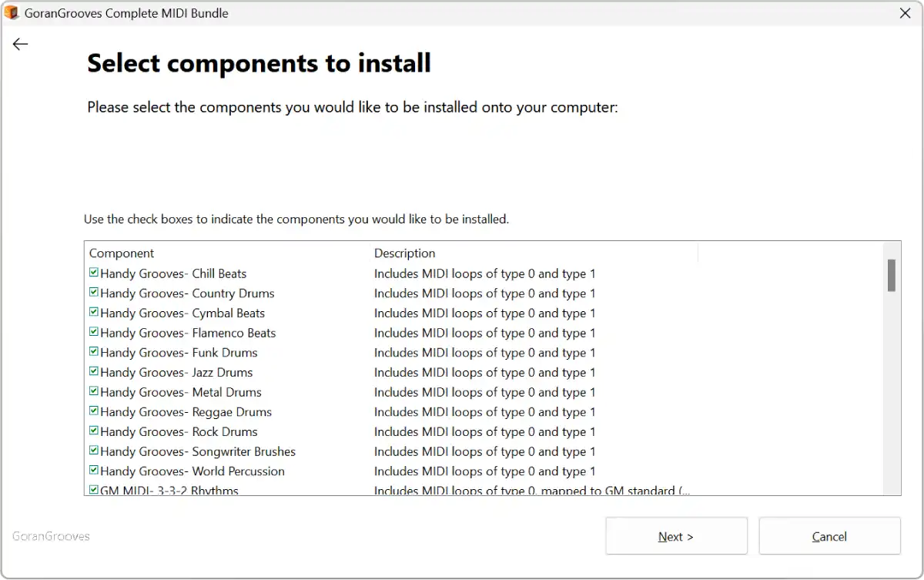The width and height of the screenshot is (924, 580).
Task: Click the Cancel button
Action: (x=829, y=536)
